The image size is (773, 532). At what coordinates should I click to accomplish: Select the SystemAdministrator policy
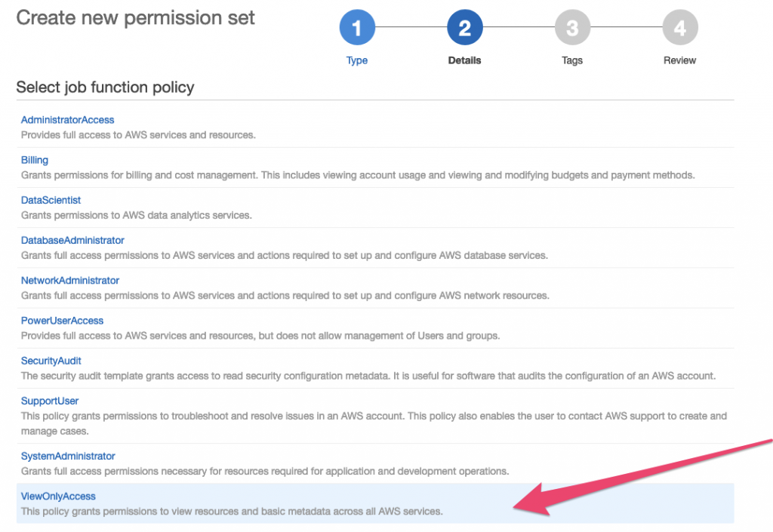(68, 456)
